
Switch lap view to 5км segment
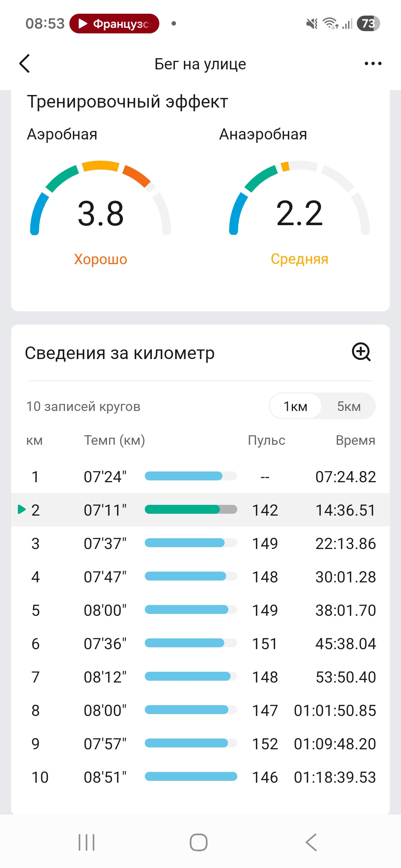click(x=349, y=406)
